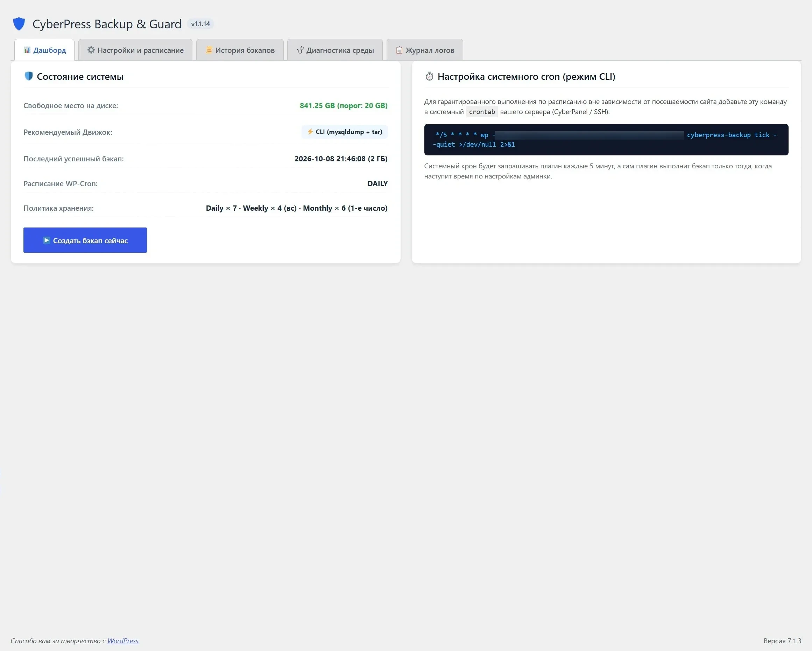Click the v1.1.14 version badge
This screenshot has height=651, width=812.
[200, 24]
